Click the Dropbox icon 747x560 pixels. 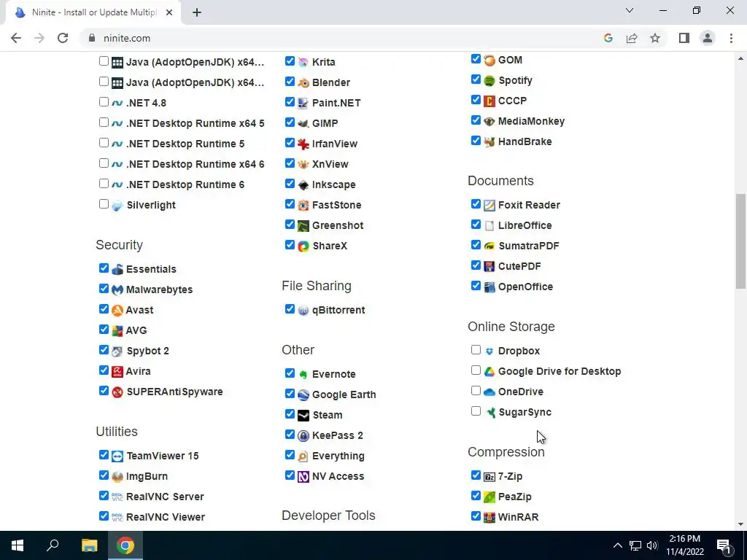pyautogui.click(x=489, y=351)
